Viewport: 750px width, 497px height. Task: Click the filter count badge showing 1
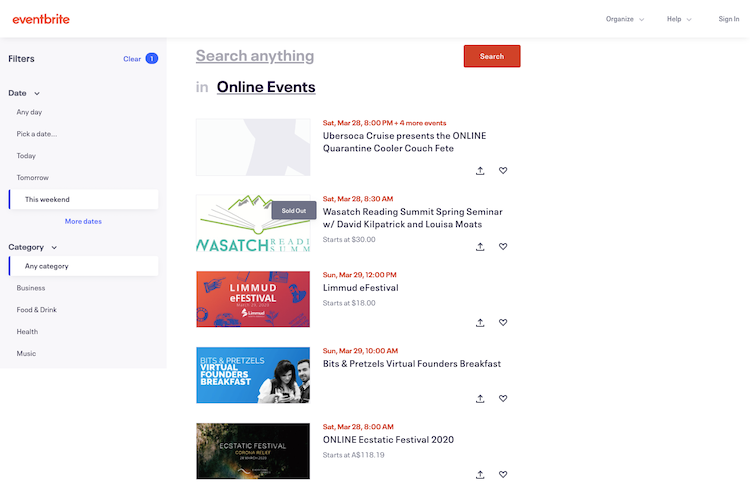coord(152,58)
